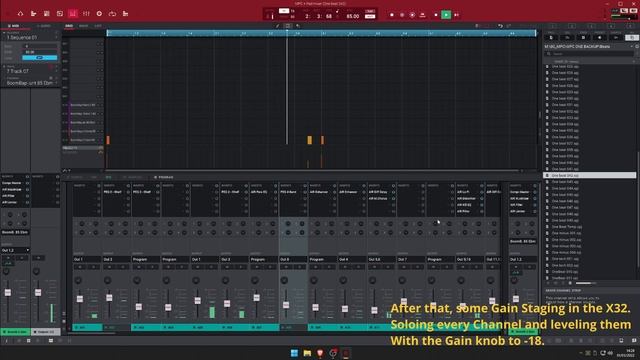Adjust the volume fader on the Out 2 channel
Viewport: 640px width, 360px height.
(109, 298)
